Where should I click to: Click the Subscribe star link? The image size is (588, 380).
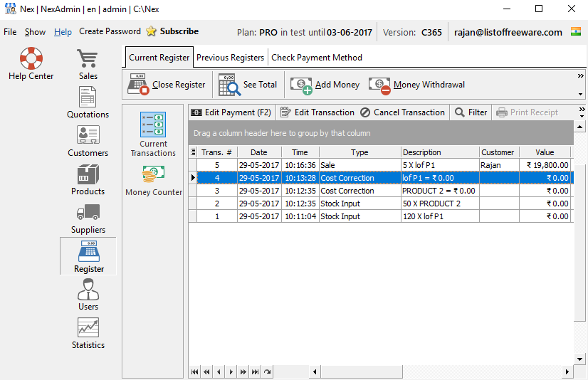click(x=172, y=31)
